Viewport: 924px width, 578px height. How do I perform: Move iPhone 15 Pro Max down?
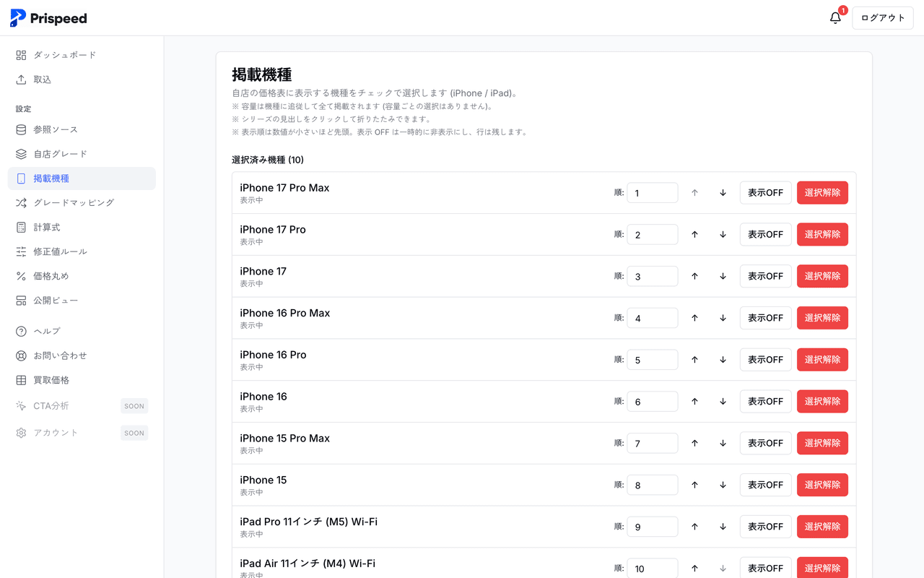tap(723, 443)
